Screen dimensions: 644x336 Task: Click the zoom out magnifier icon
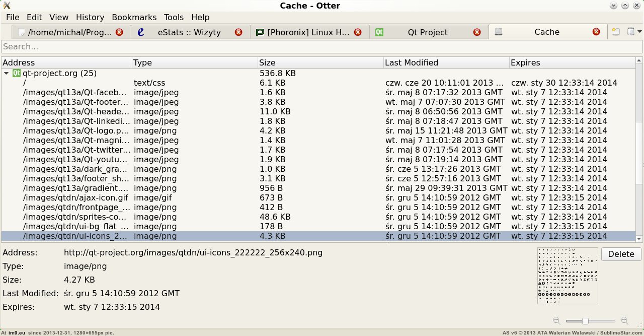pyautogui.click(x=557, y=320)
